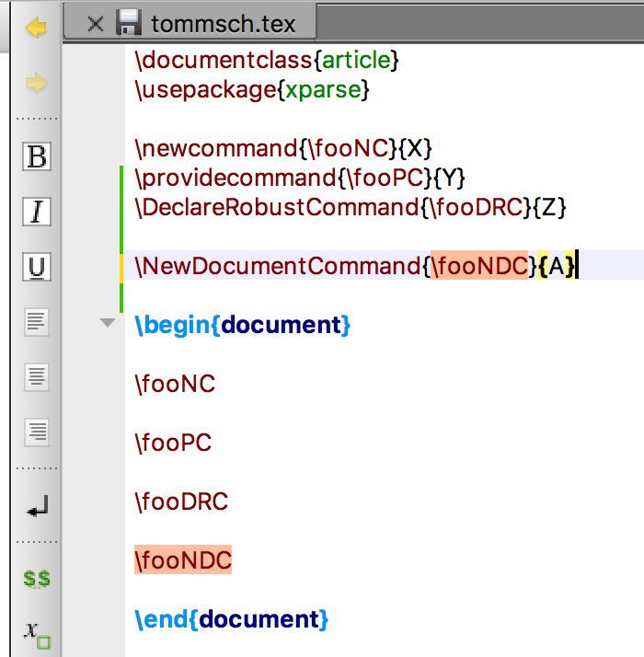Click the \usepackage{xparse} line
The image size is (644, 657).
click(252, 89)
